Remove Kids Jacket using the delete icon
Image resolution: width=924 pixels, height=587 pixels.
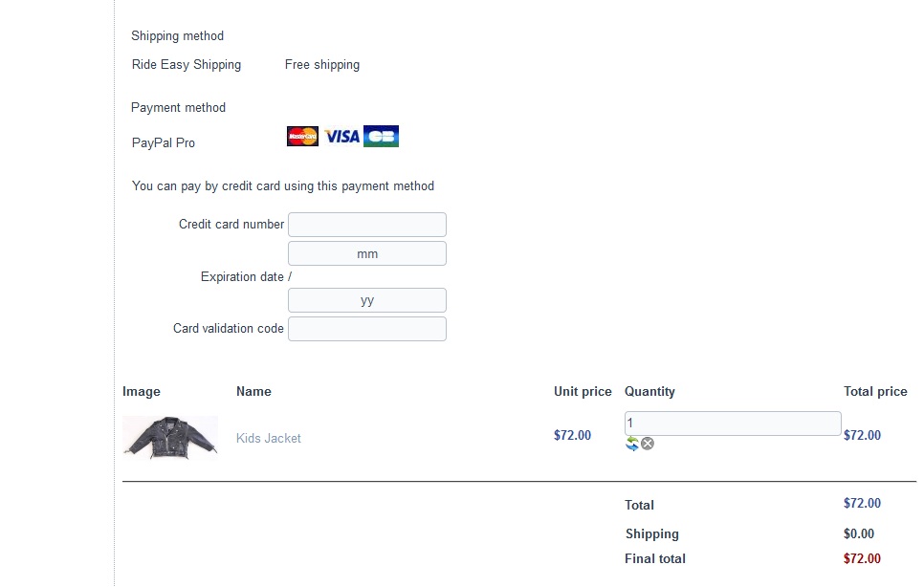pos(648,444)
